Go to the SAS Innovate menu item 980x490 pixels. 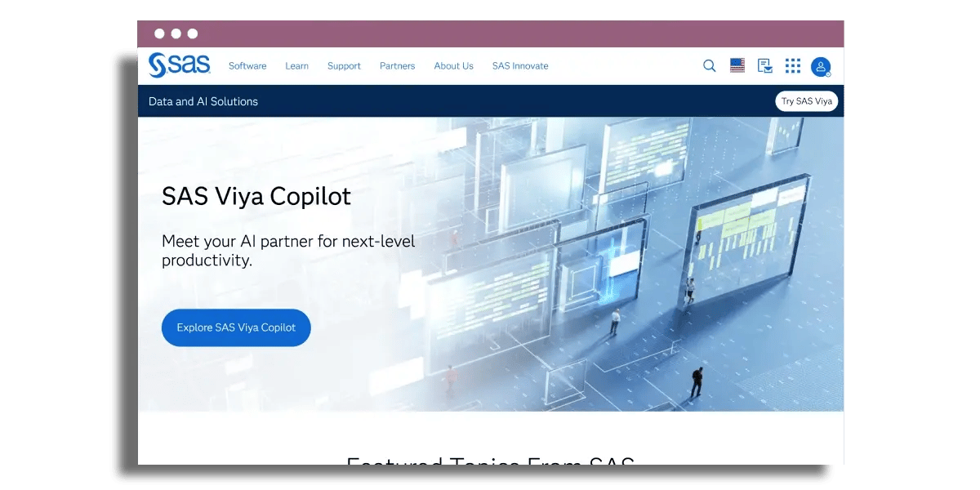click(520, 66)
